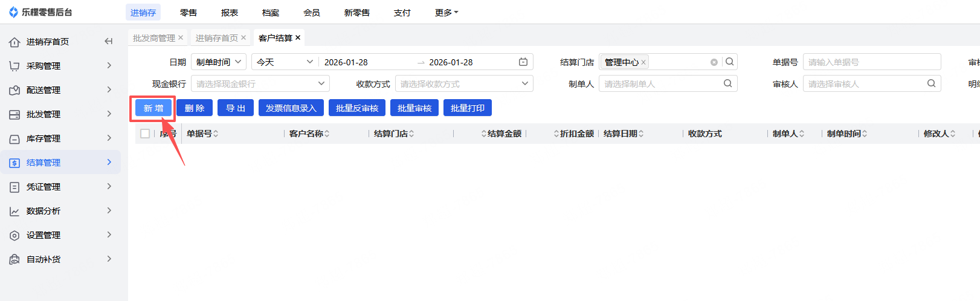This screenshot has width=980, height=301.
Task: Close the 批发商管理 tab
Action: [x=181, y=37]
